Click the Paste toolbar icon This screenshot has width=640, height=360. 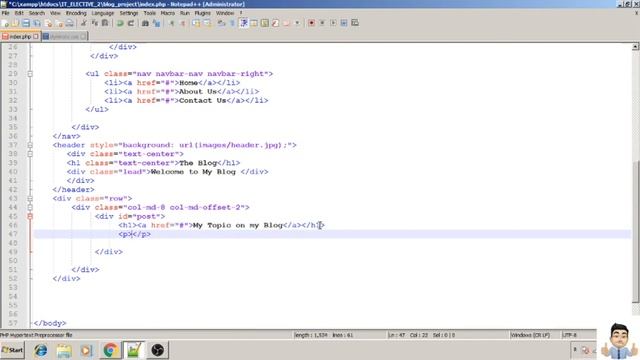tap(105, 23)
